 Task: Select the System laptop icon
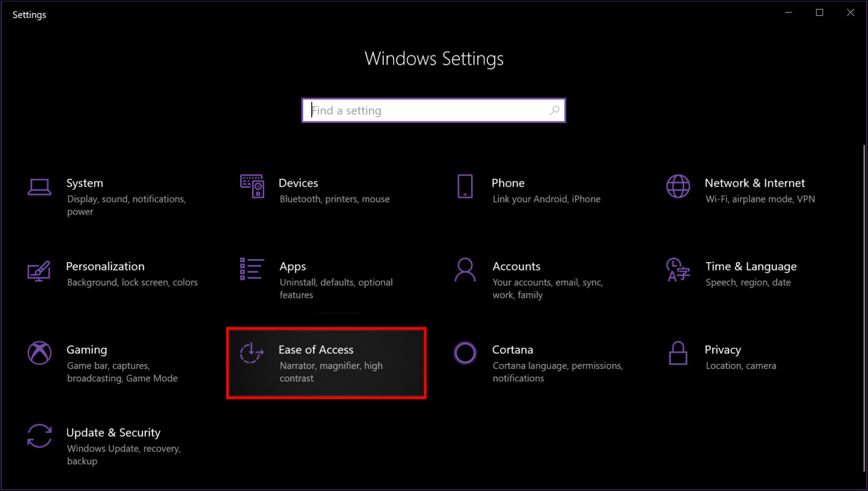(39, 187)
